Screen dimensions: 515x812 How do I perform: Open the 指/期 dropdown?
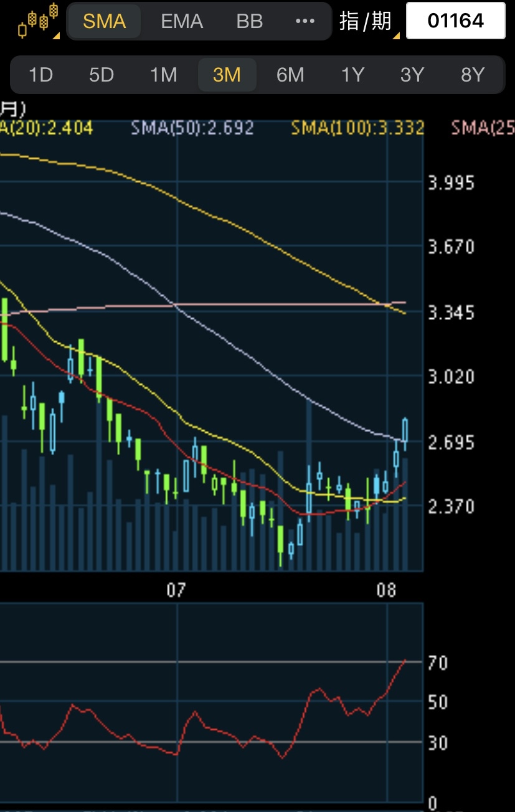(x=369, y=21)
